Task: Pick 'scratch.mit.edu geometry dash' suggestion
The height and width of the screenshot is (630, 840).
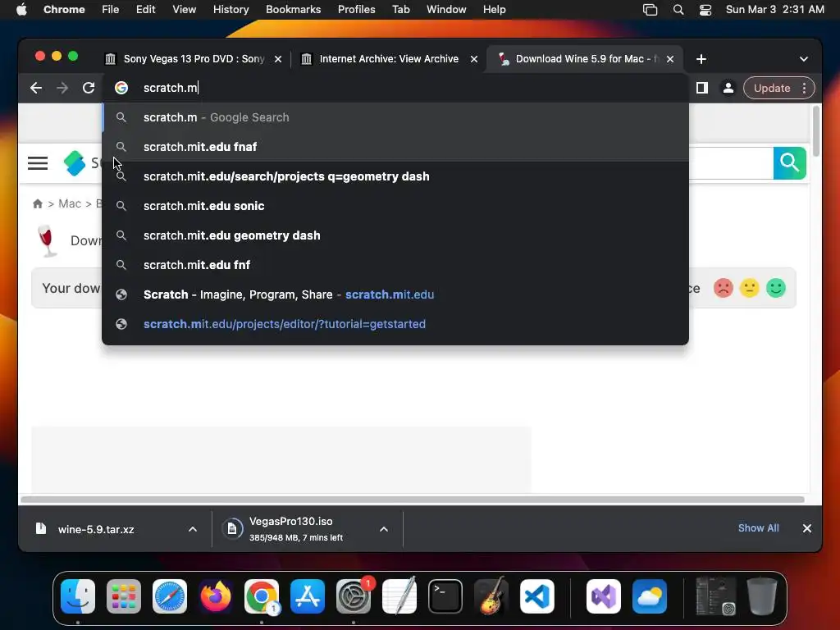Action: (395, 235)
